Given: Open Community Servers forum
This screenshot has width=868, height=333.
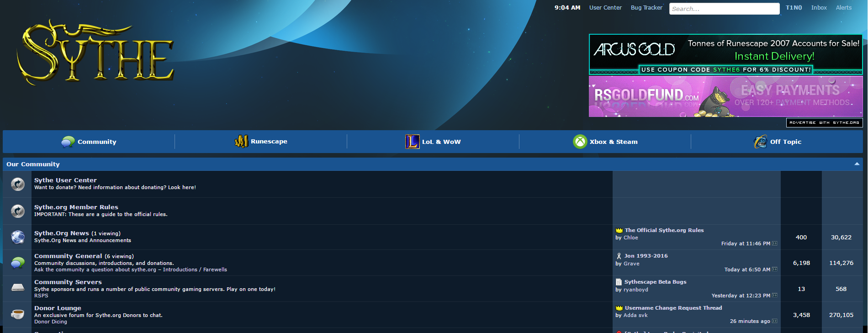Looking at the screenshot, I should pos(68,282).
